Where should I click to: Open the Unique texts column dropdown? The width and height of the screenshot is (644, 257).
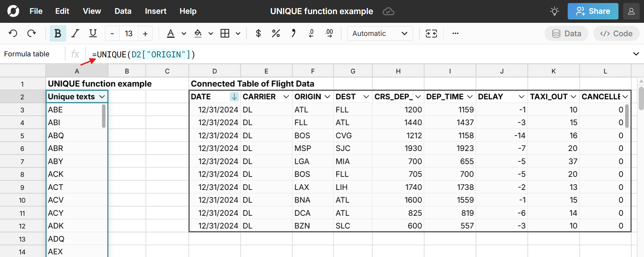[102, 97]
